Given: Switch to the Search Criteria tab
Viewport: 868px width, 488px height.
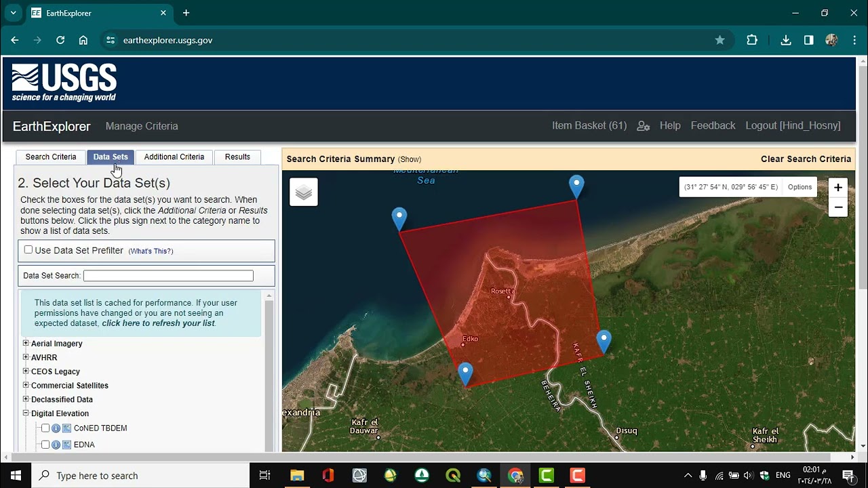Looking at the screenshot, I should (51, 157).
